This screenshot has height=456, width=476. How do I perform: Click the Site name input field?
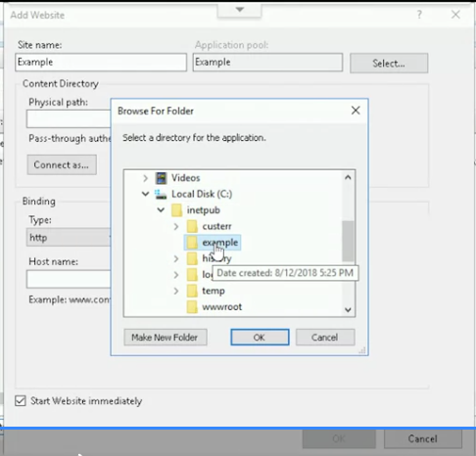pyautogui.click(x=101, y=63)
